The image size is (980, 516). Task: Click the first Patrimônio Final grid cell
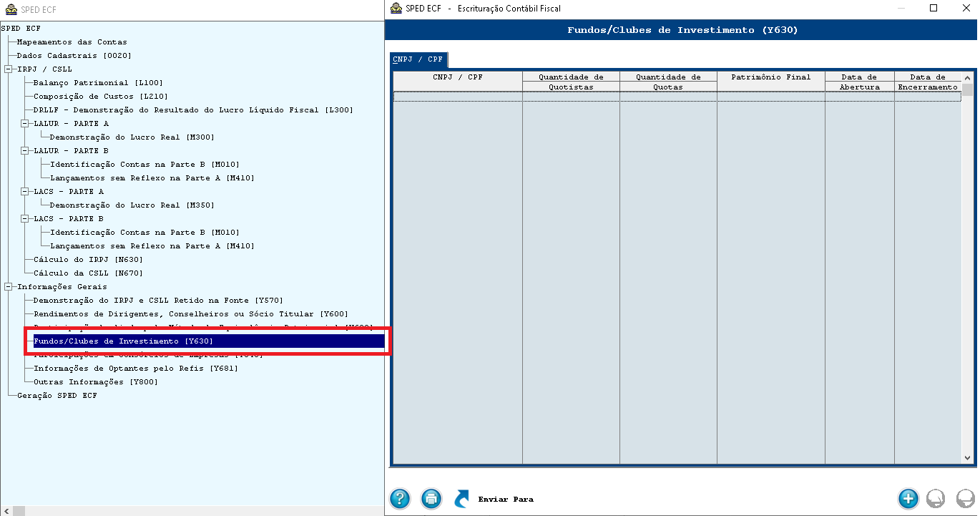(771, 97)
